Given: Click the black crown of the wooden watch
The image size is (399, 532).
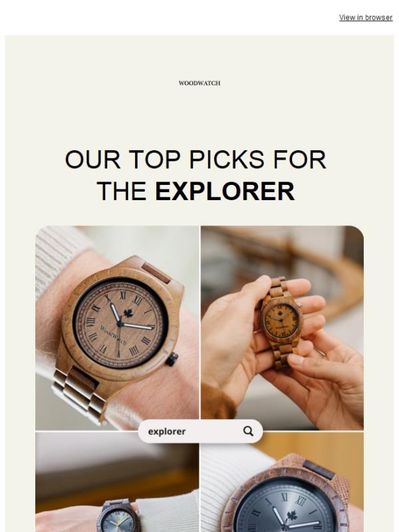Looking at the screenshot, I should (172, 359).
